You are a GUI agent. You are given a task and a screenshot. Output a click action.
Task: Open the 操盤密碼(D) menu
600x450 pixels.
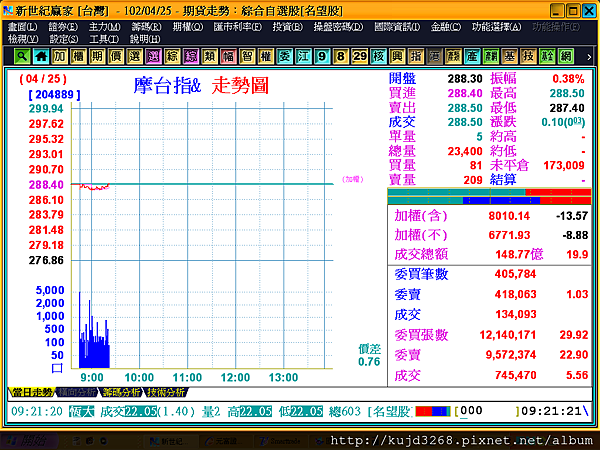point(338,27)
